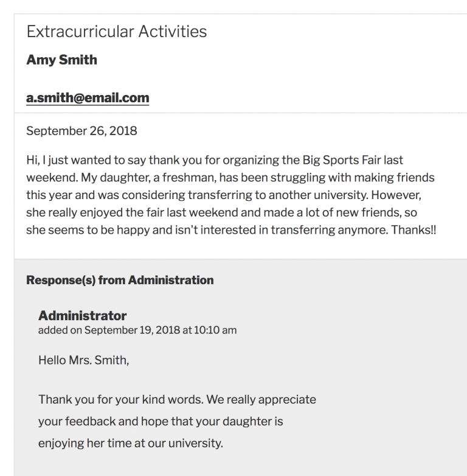Click the she really enjoyed the fair line
467x476 pixels.
click(222, 212)
